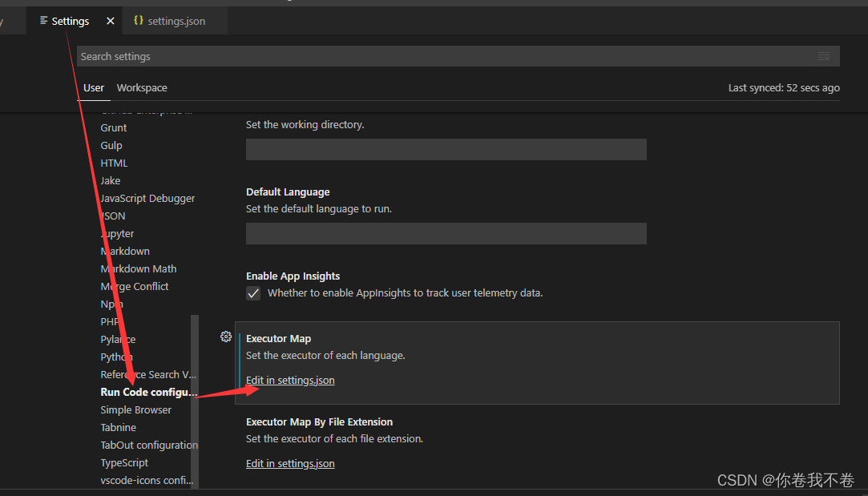Click the Settings tab's list icon
The height and width of the screenshot is (496, 868).
coord(43,21)
